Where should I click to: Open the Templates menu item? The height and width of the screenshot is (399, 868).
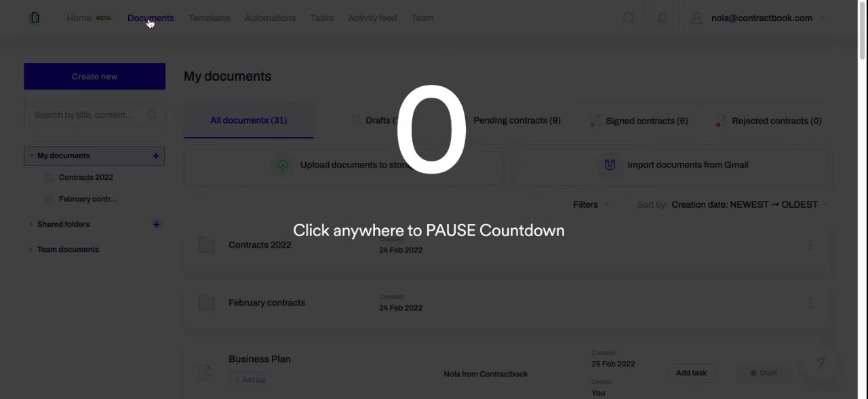209,18
